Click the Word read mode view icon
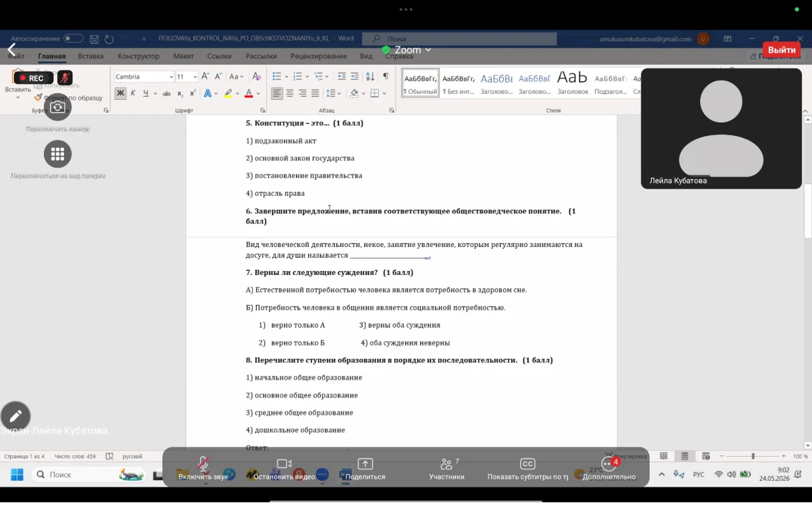 point(664,456)
